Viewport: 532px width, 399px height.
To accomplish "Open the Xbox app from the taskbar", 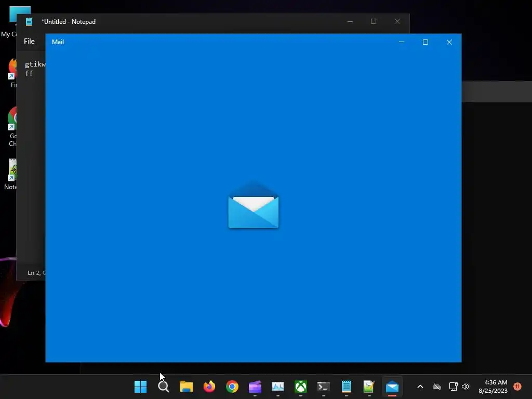I will pyautogui.click(x=301, y=387).
